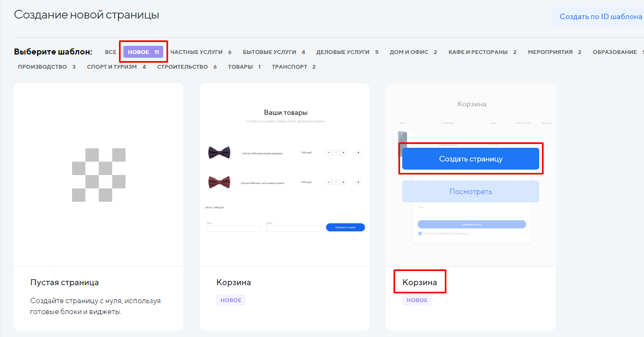
Task: Select the НОВОЕ template category
Action: tap(143, 52)
